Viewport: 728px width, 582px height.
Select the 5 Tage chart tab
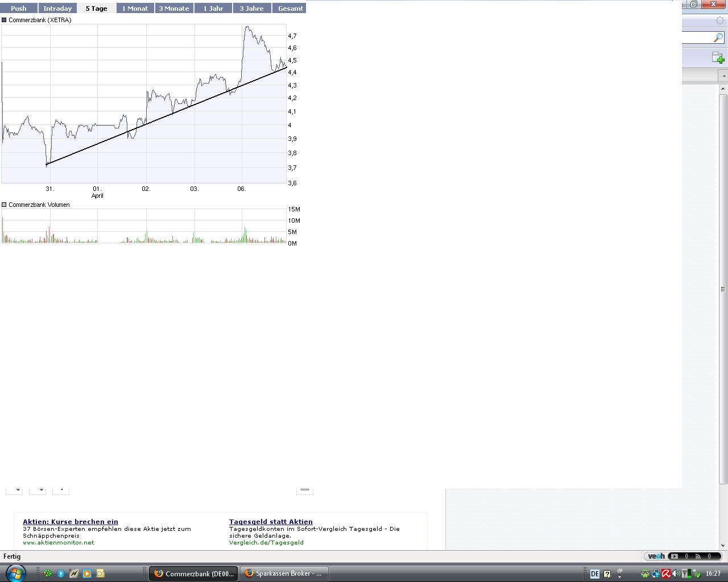96,9
